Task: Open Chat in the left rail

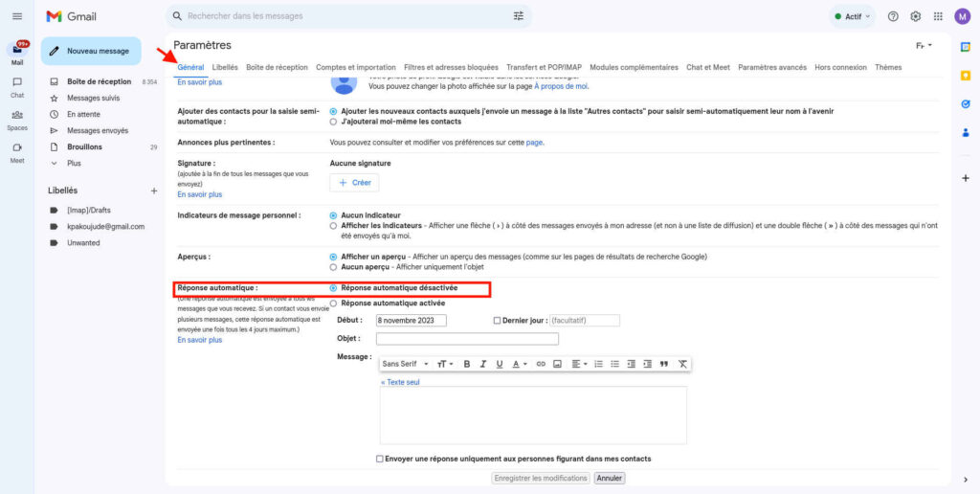Action: point(17,87)
